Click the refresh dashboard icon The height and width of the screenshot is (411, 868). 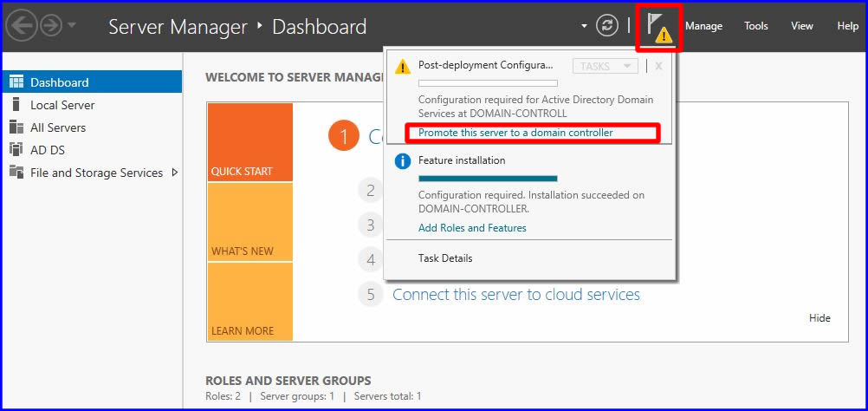point(607,26)
